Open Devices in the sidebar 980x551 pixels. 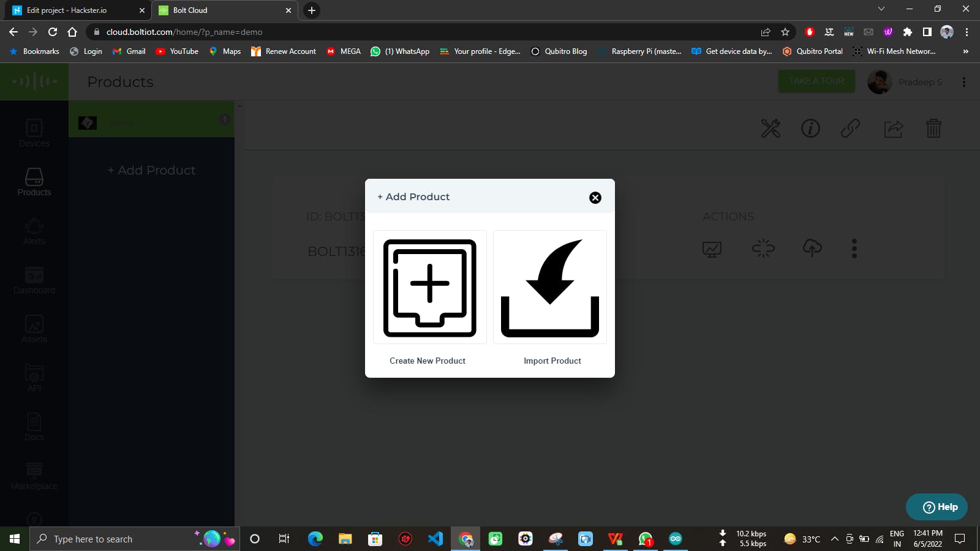(x=34, y=132)
